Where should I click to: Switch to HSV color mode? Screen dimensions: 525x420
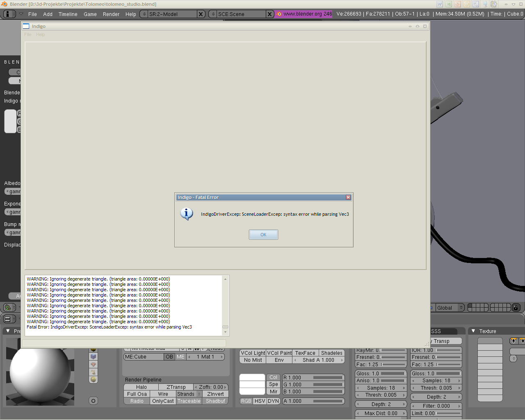click(x=260, y=401)
